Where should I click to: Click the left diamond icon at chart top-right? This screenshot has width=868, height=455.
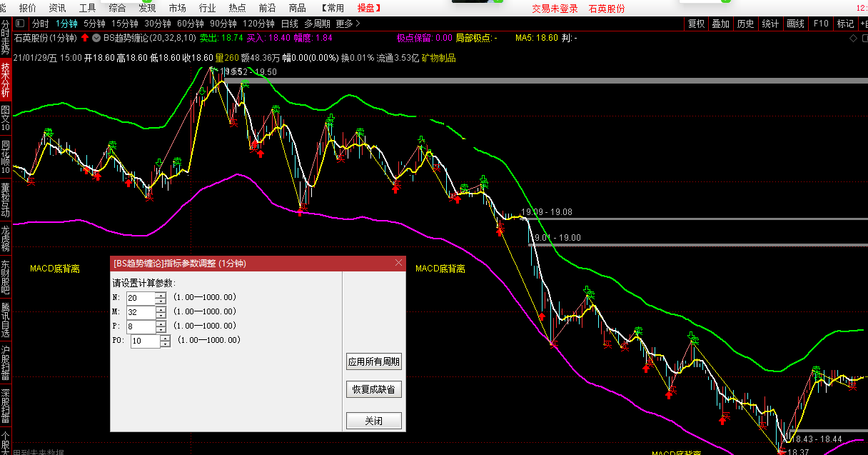(x=853, y=38)
